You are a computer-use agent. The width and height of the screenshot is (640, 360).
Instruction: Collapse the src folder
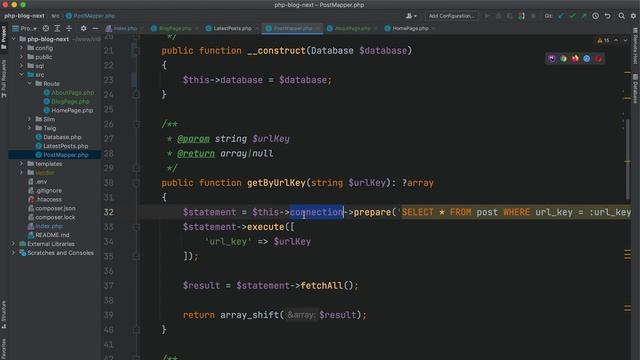point(22,75)
